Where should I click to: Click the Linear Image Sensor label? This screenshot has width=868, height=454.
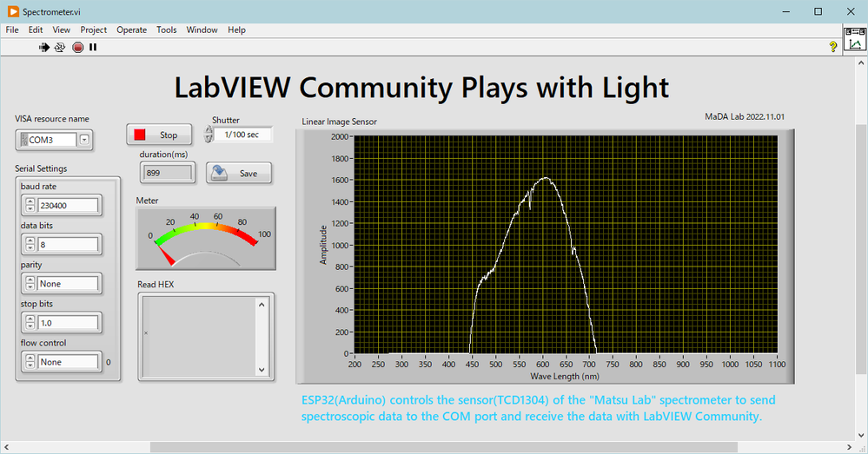[340, 122]
